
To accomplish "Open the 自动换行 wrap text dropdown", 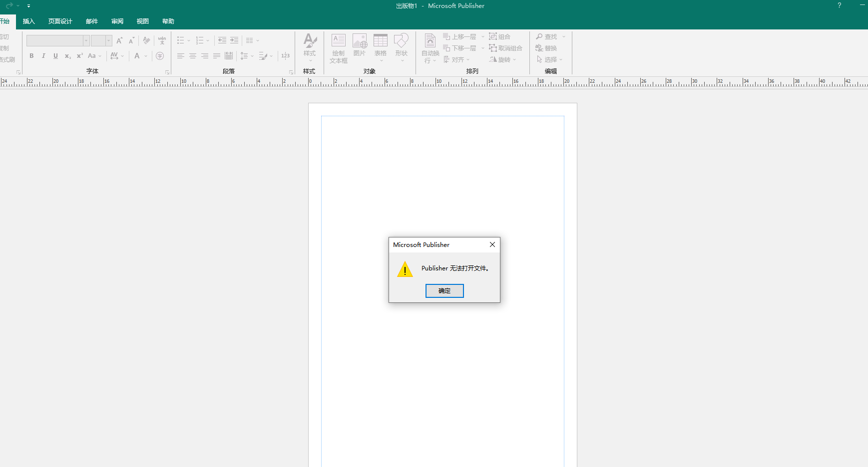I will click(431, 48).
